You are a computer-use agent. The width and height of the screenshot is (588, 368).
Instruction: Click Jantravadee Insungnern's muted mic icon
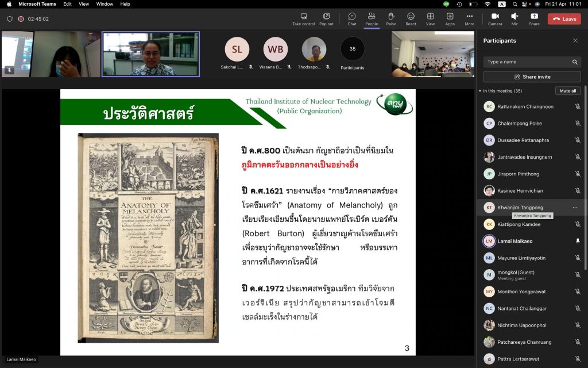click(x=578, y=157)
